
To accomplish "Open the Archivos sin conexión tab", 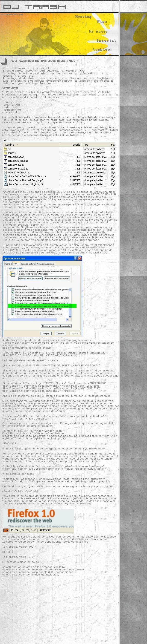I will tap(45, 264).
